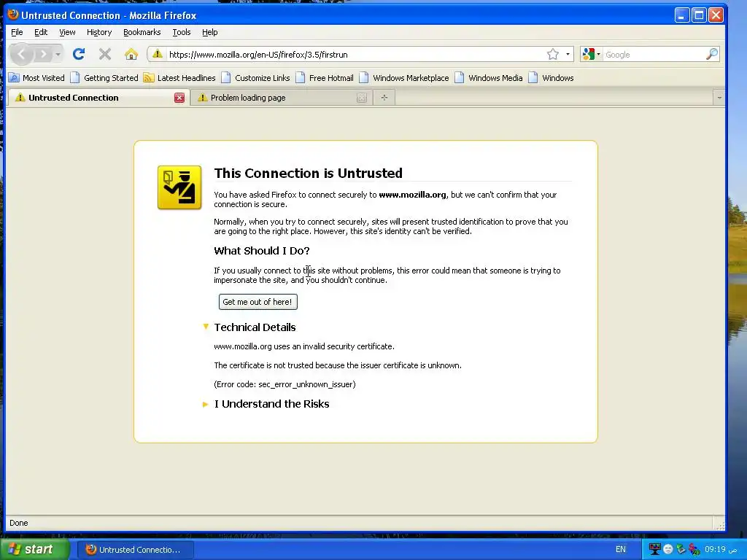Image resolution: width=747 pixels, height=560 pixels.
Task: Open the File menu
Action: pos(17,32)
